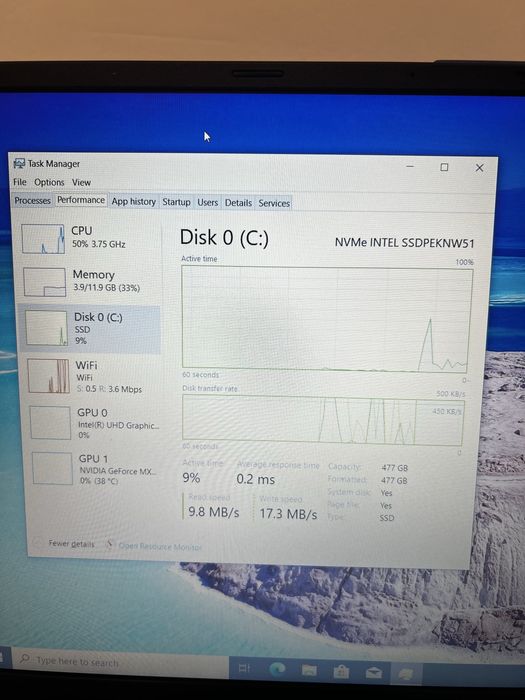Open Resource Monitor link
Image resolution: width=525 pixels, height=700 pixels.
click(x=160, y=546)
